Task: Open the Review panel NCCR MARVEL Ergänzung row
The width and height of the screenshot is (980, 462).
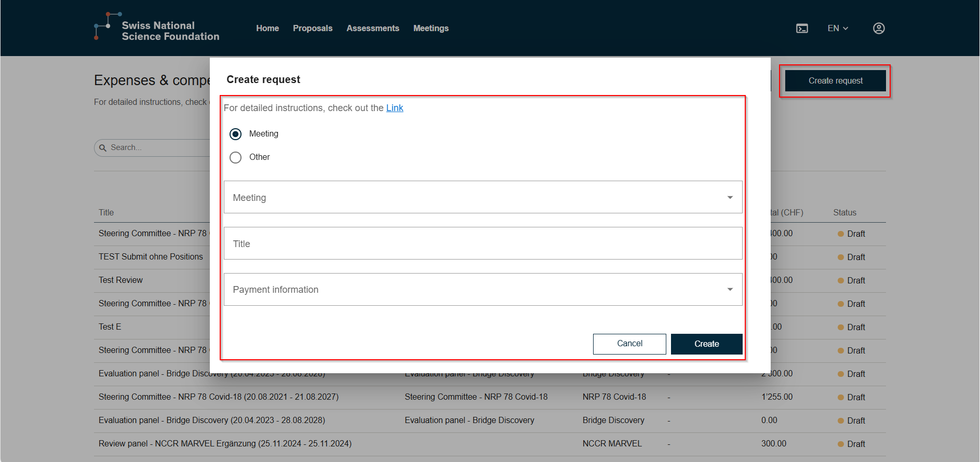Action: (225, 444)
